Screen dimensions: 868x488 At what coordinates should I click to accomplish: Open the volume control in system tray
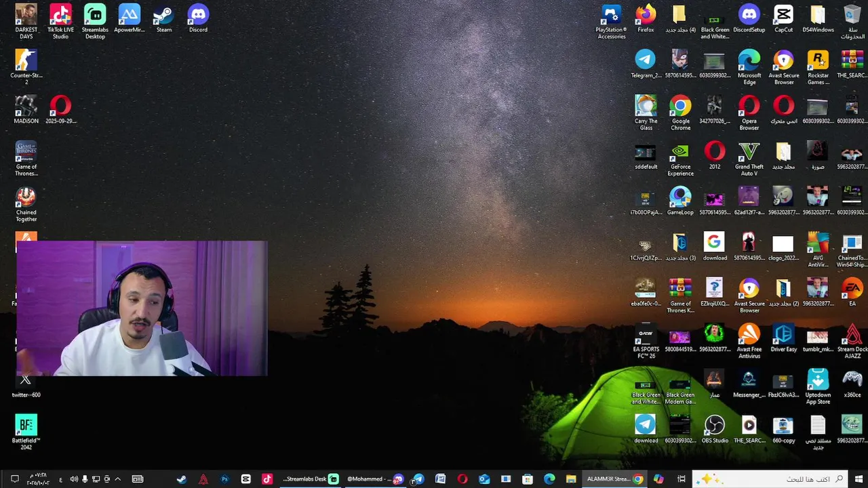74,479
